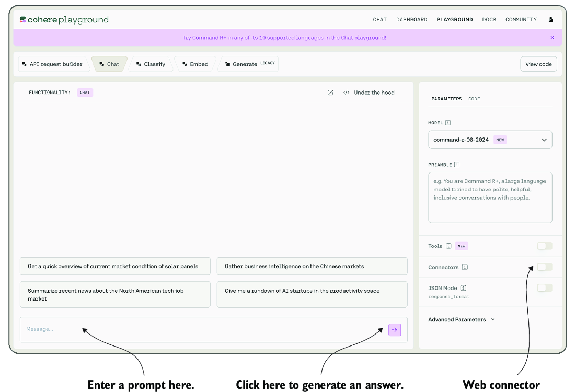
Task: Click info icon beside Preamble label
Action: point(456,165)
